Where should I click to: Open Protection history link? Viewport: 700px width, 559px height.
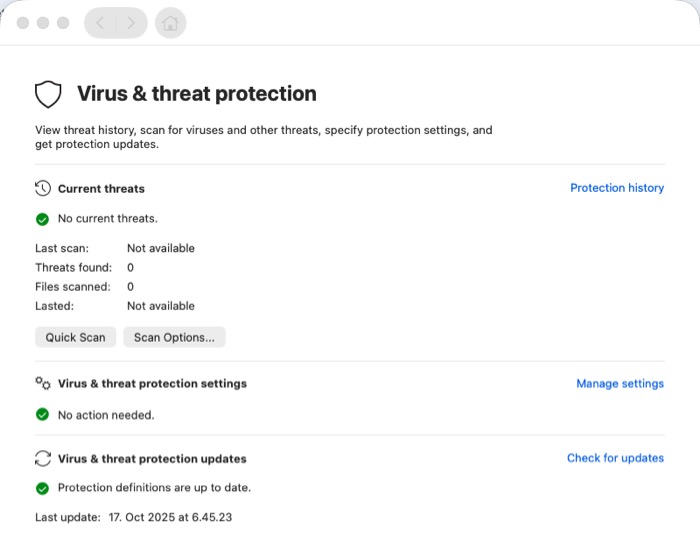point(616,188)
